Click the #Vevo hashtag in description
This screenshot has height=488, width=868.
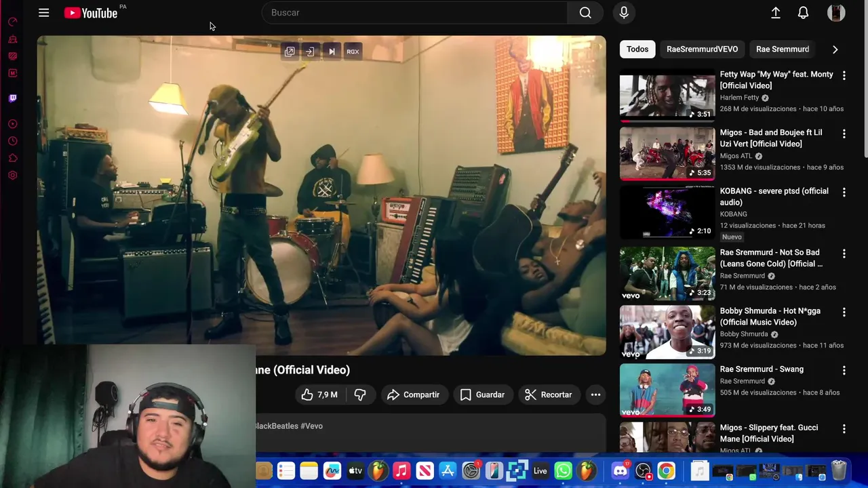[311, 426]
